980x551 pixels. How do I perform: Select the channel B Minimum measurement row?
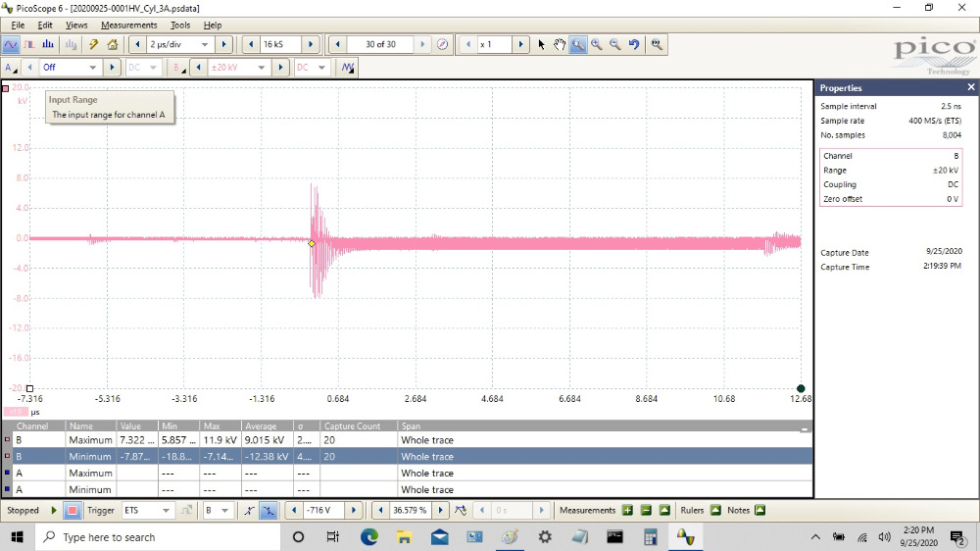click(407, 457)
